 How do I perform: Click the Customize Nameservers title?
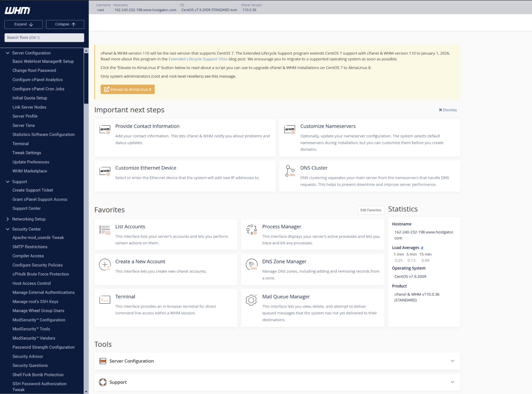point(328,126)
